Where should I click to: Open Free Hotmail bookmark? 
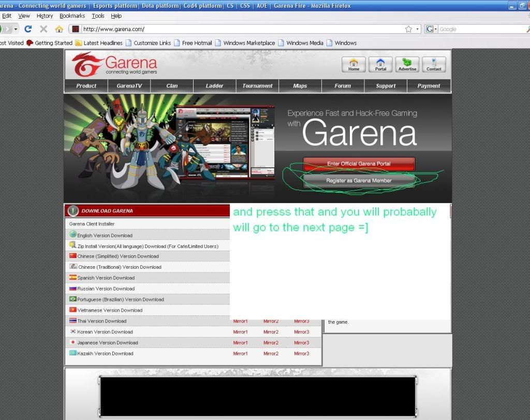pos(193,43)
